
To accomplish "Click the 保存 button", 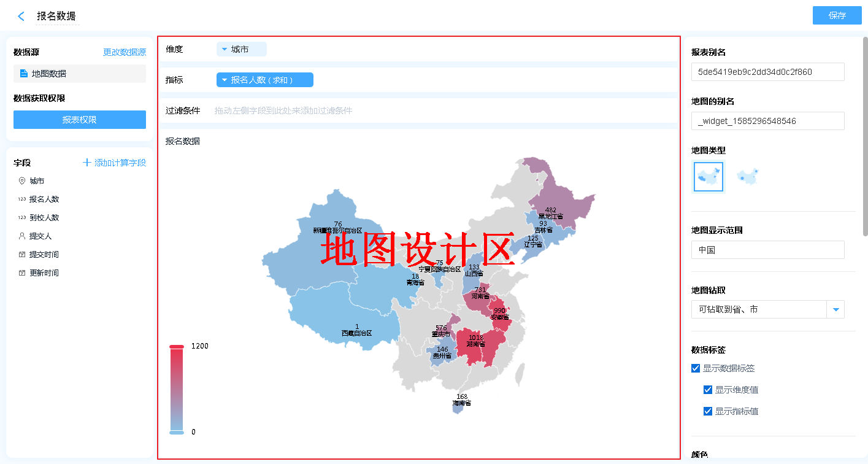I will pos(837,15).
